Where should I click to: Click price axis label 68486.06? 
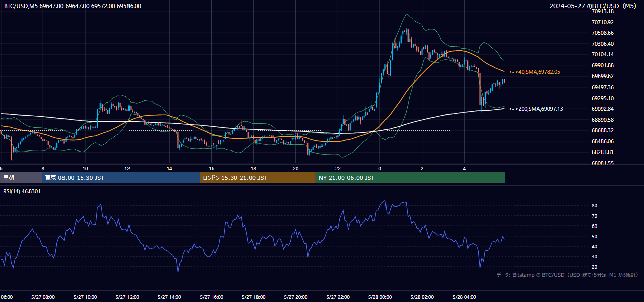click(x=603, y=141)
